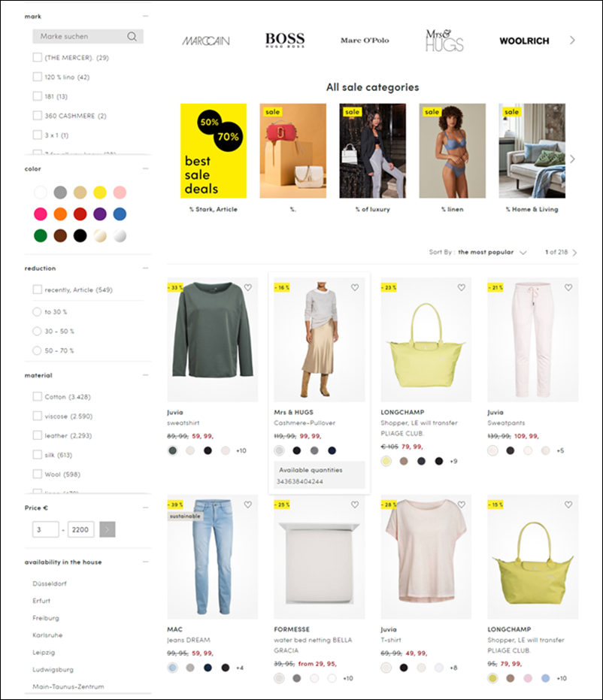Tick the (THE MERCER) brand checkbox
This screenshot has height=700, width=603.
tap(38, 58)
